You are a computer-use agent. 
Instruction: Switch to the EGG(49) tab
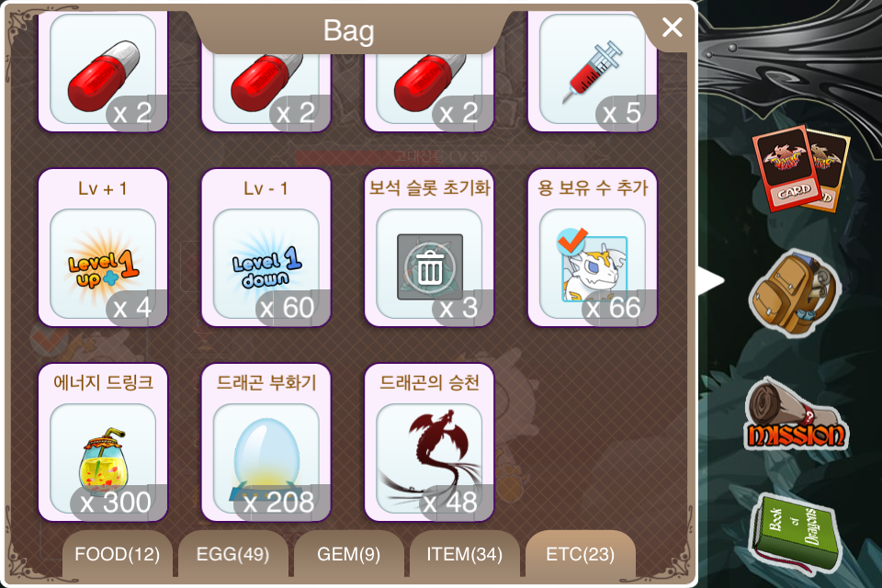[232, 554]
